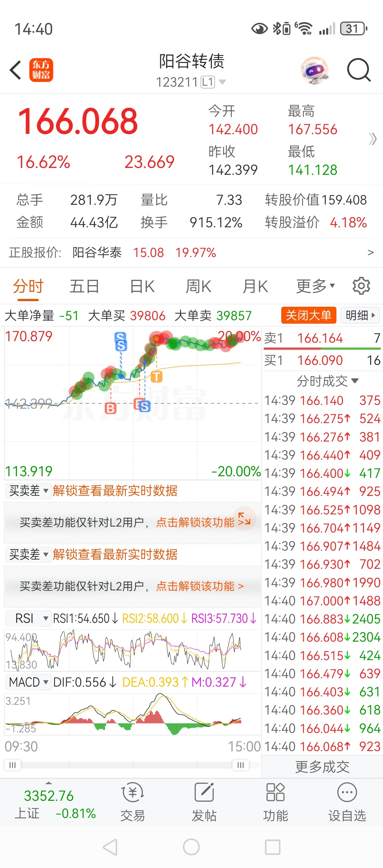Open the second 买卖差 indicator dropdown

coord(29,554)
